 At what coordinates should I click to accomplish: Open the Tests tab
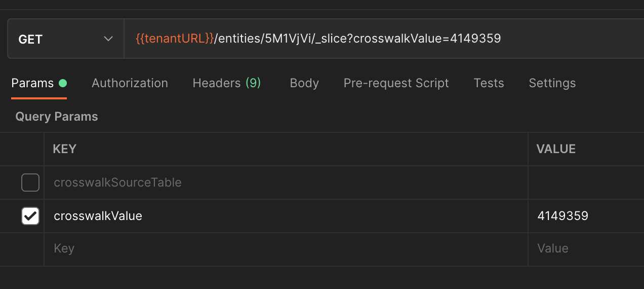[489, 83]
